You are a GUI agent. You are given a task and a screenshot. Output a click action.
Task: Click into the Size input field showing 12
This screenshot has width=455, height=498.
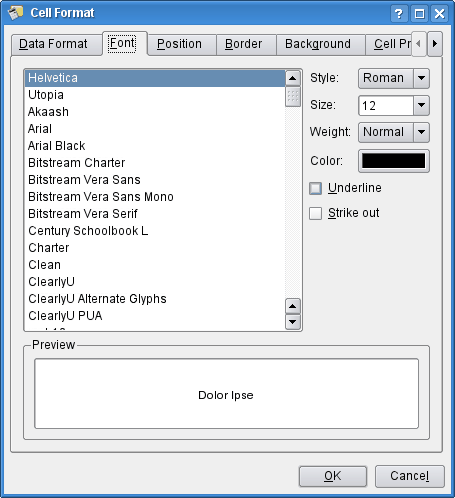point(386,106)
